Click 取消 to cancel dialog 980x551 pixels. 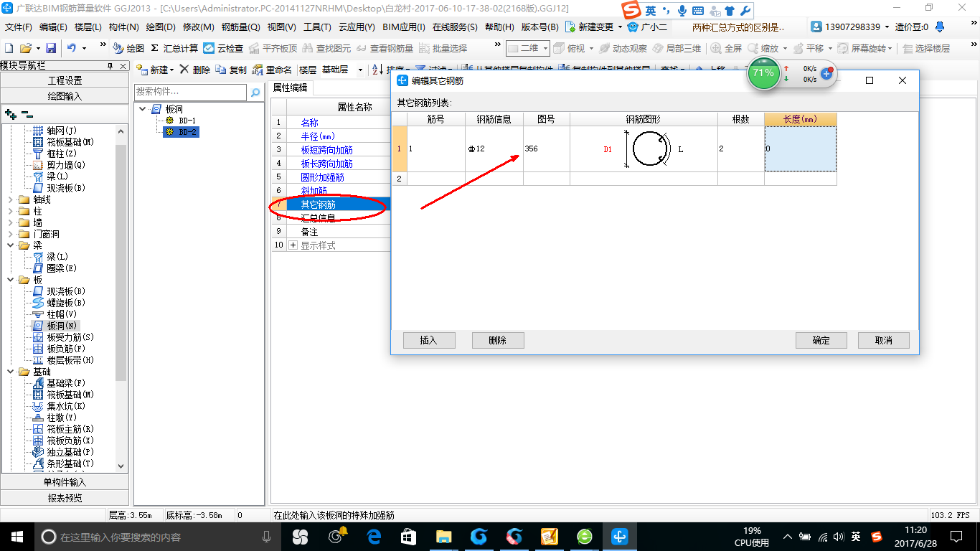(x=884, y=340)
